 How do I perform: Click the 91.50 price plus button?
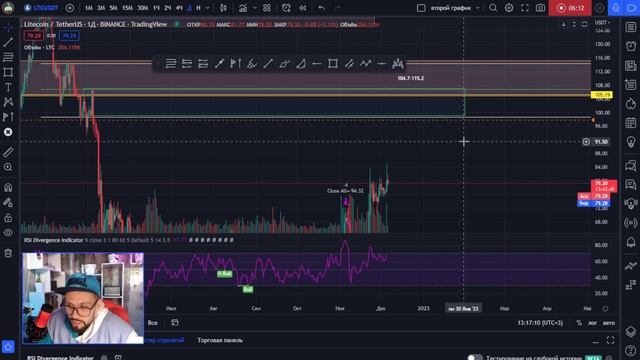click(586, 142)
